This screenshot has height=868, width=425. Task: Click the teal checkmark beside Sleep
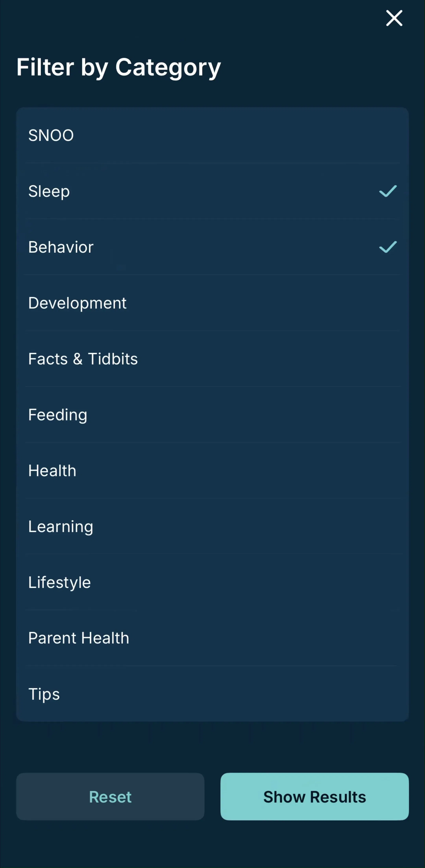(x=388, y=191)
